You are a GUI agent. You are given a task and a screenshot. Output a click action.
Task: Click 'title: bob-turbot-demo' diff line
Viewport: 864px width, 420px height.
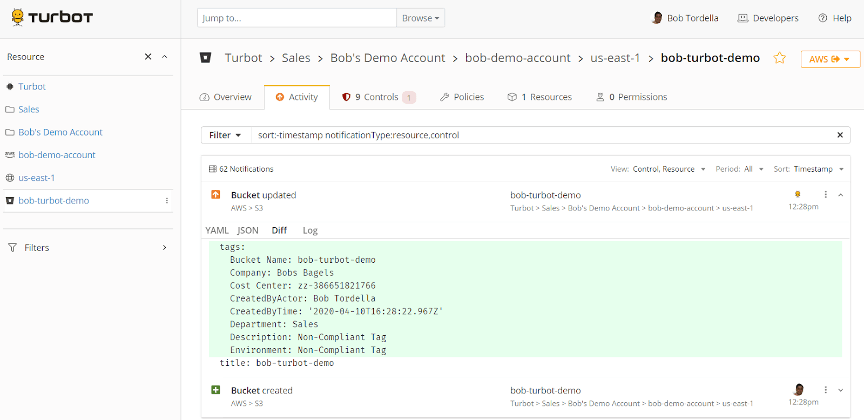pyautogui.click(x=277, y=363)
